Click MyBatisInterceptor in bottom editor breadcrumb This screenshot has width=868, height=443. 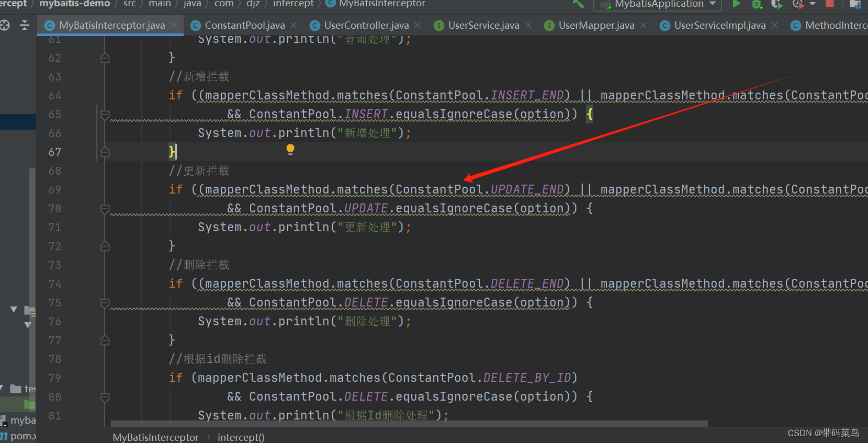155,437
